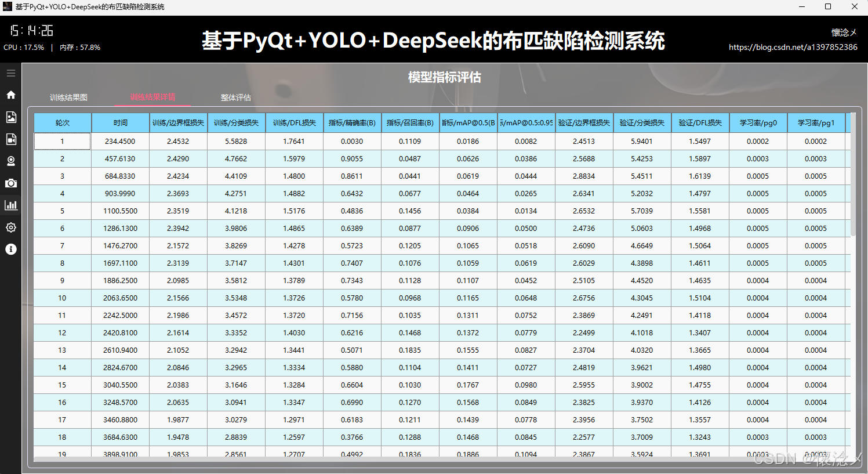Select cell 3248.5700 in row 16
This screenshot has height=474, width=868.
point(121,402)
